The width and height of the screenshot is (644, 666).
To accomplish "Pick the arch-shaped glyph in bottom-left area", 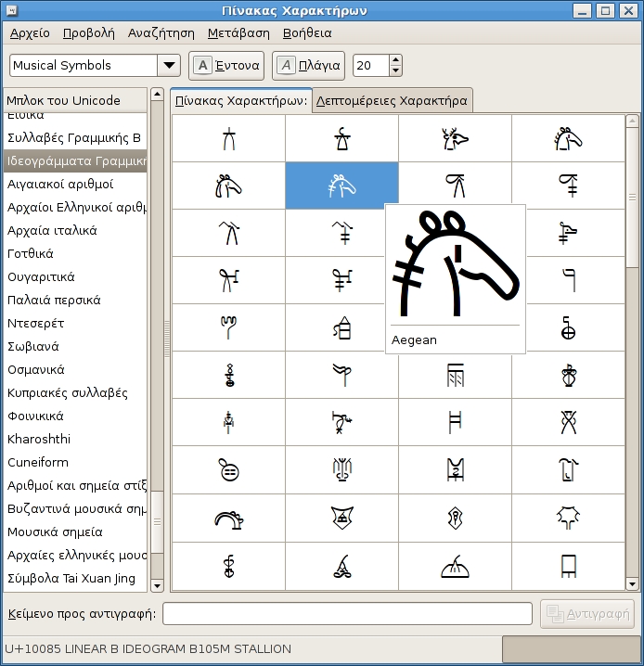I will click(228, 519).
